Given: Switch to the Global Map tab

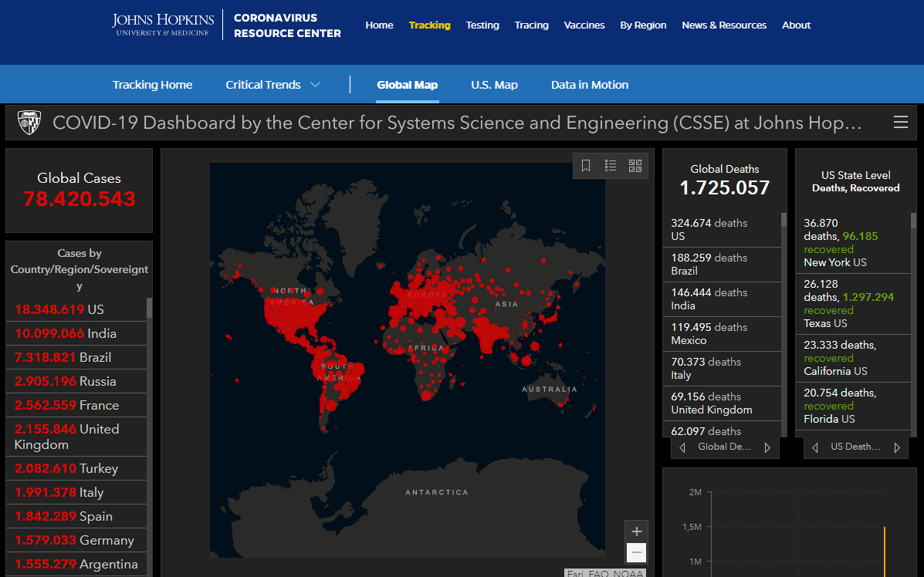Looking at the screenshot, I should coord(408,85).
